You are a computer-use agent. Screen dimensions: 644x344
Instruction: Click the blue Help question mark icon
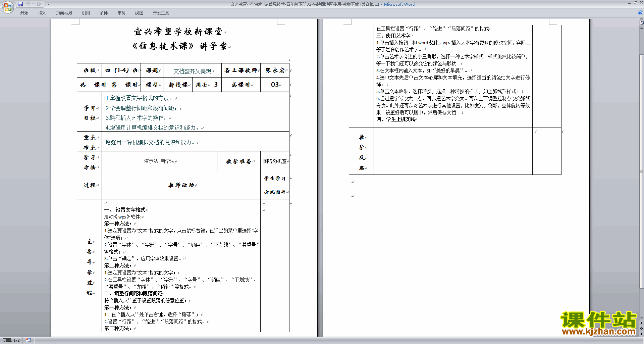[x=641, y=13]
